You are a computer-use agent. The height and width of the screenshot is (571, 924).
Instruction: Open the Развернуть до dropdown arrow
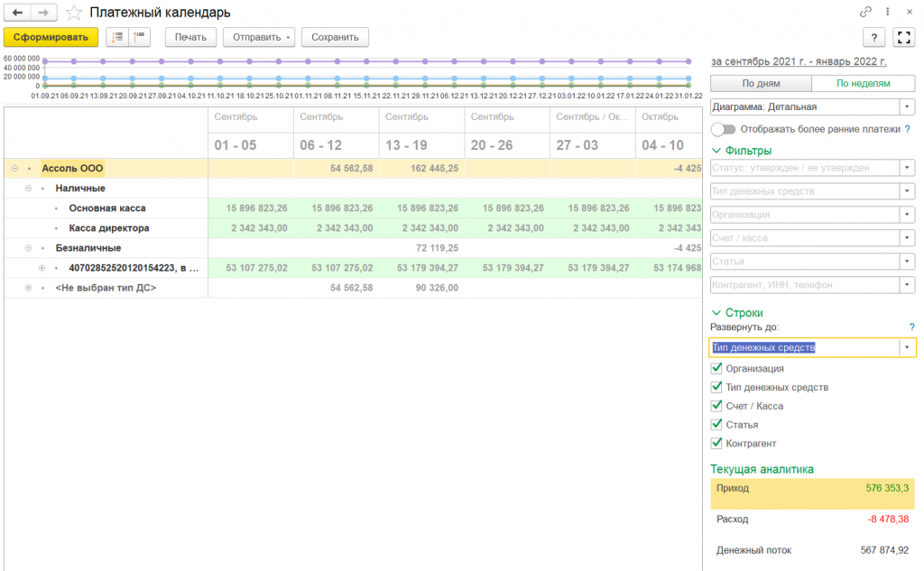907,347
